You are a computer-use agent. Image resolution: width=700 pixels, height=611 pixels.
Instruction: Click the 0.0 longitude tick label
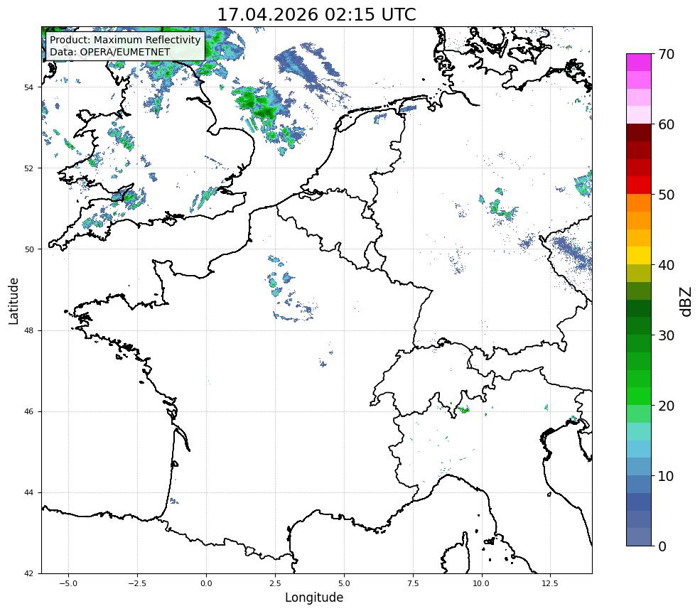click(x=206, y=583)
